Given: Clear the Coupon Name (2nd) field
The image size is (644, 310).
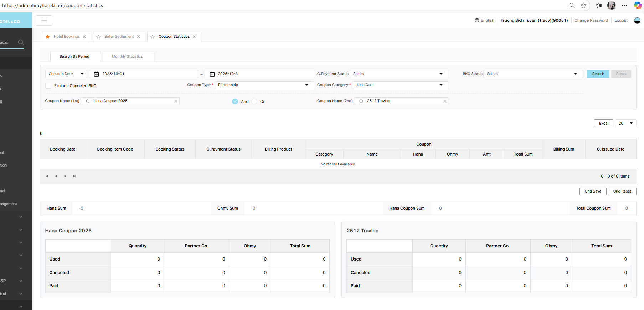Looking at the screenshot, I should 445,101.
